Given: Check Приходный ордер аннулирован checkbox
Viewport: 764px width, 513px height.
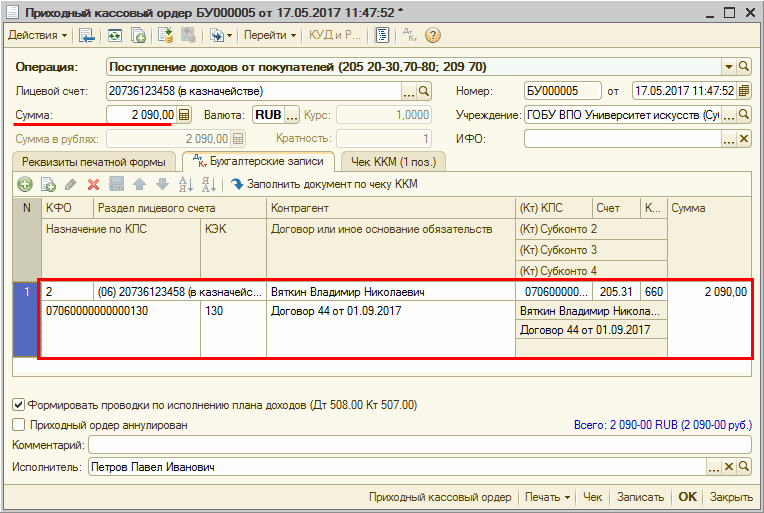Looking at the screenshot, I should click(19, 425).
